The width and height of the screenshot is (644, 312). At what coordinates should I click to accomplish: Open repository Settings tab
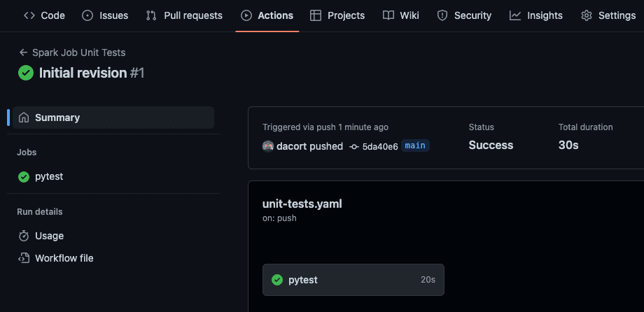pos(608,15)
